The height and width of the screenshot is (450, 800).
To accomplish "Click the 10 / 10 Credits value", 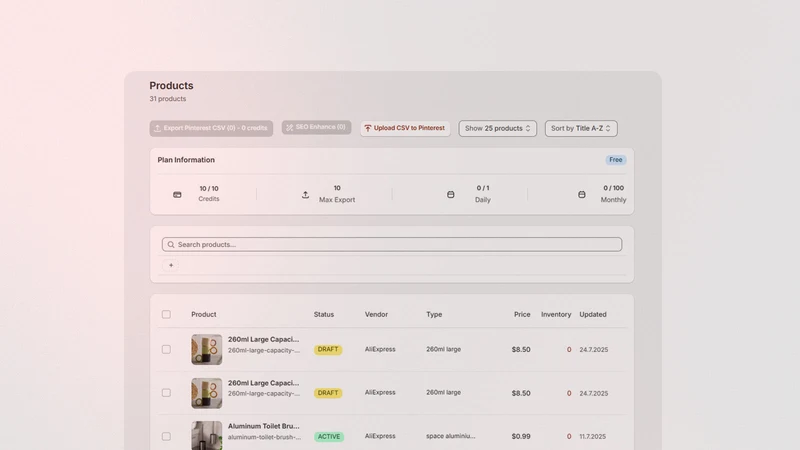I will pos(209,188).
